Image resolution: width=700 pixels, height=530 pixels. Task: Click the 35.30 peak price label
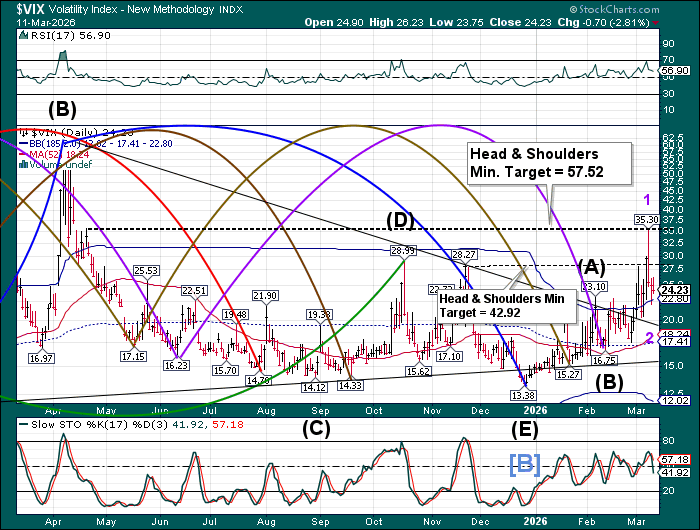tap(646, 219)
